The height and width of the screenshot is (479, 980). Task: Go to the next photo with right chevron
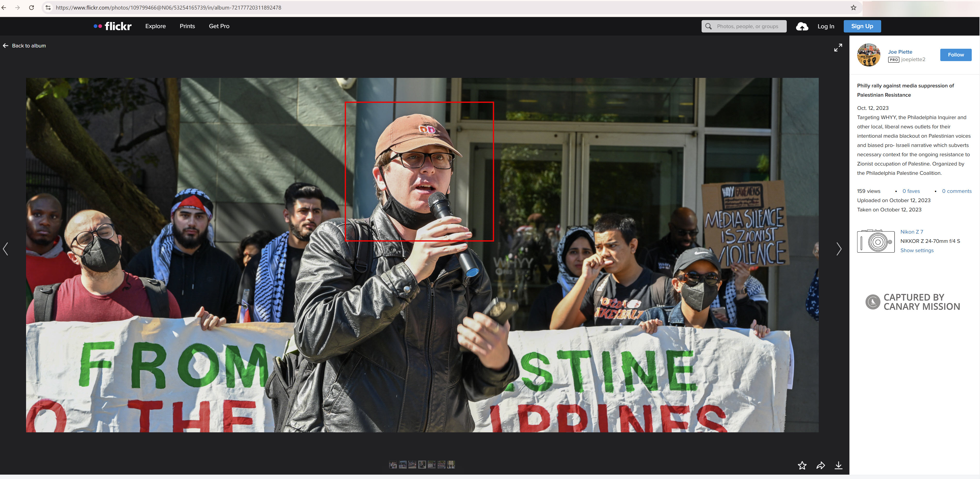[839, 249]
